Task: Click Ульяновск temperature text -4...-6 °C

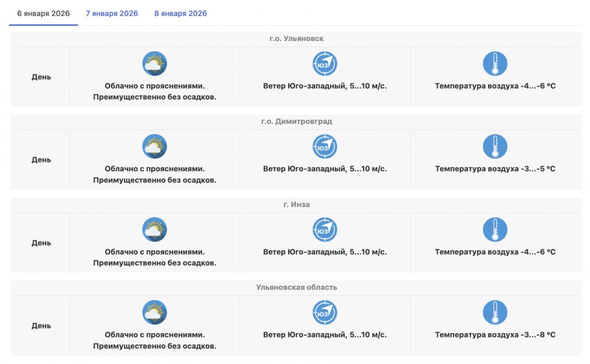Action: [495, 86]
